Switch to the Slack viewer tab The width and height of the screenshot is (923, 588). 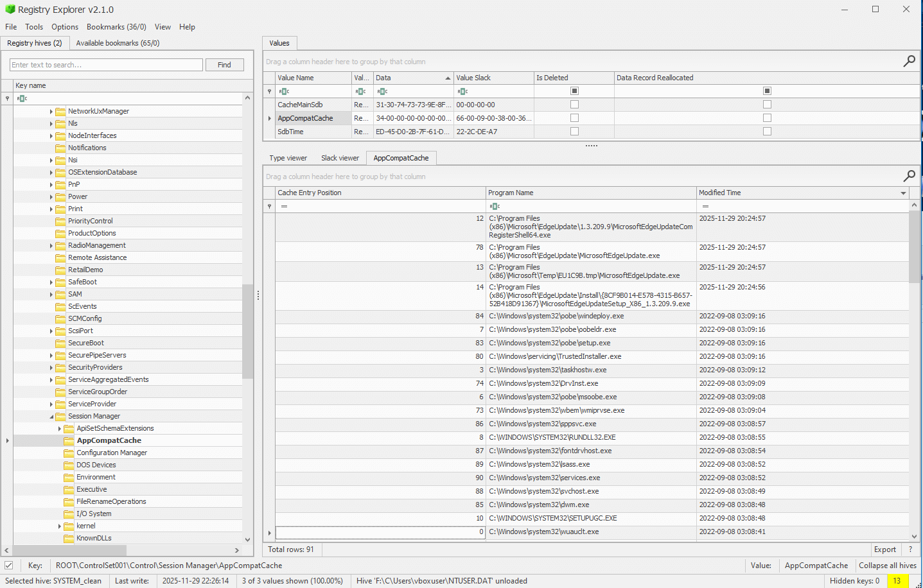340,157
